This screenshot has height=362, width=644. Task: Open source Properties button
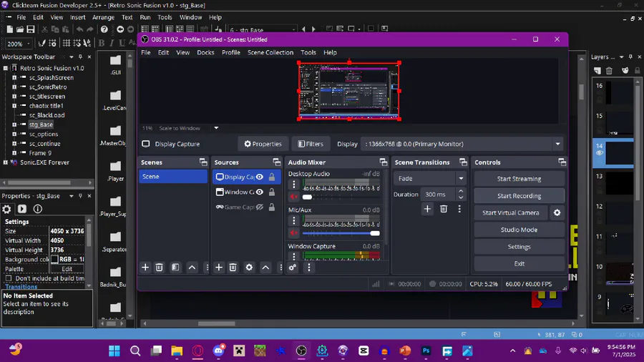point(263,144)
